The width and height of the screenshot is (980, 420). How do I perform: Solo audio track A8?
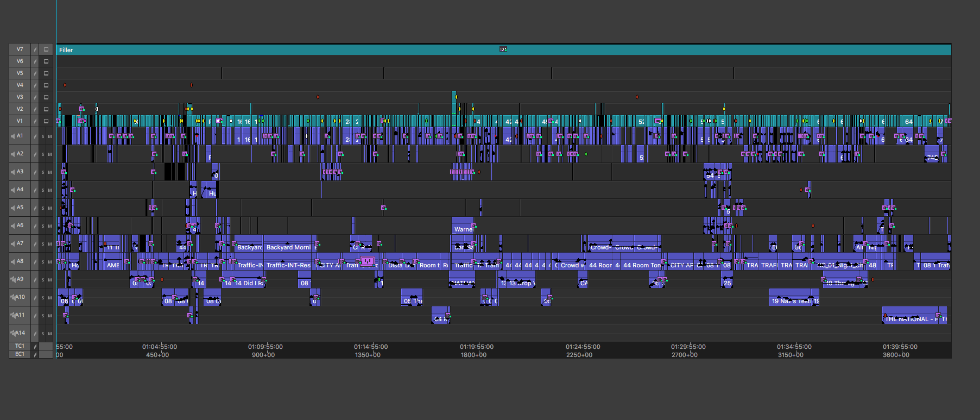click(x=43, y=262)
